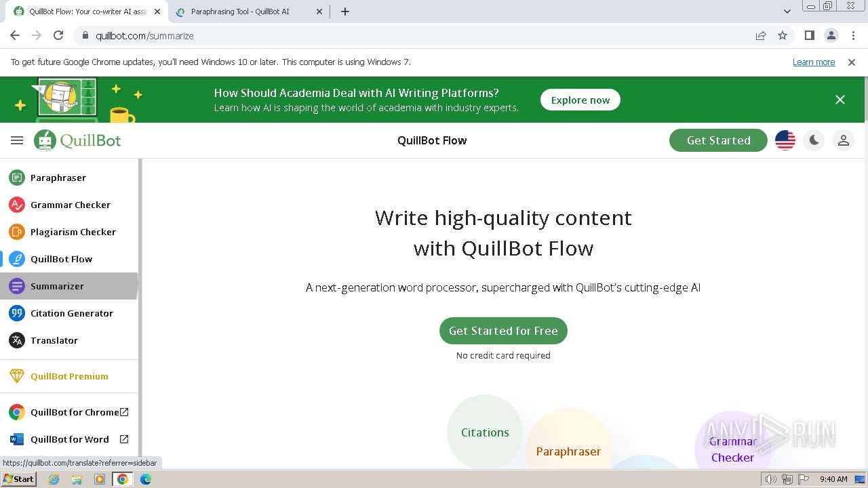This screenshot has height=488, width=868.
Task: Click the Chrome icon for QuillBot for Chrome
Action: click(x=17, y=412)
